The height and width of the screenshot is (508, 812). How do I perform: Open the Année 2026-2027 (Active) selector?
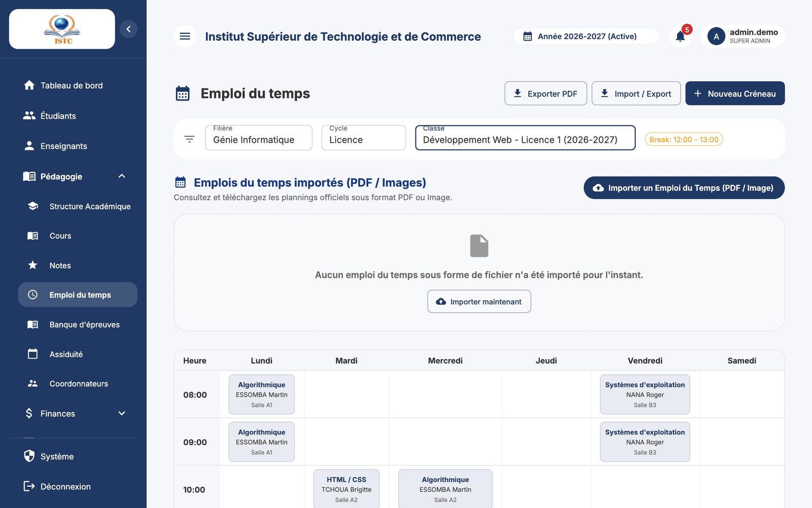[x=586, y=36]
